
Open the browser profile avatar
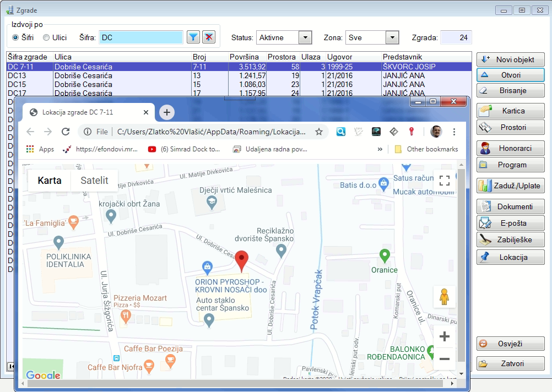[436, 132]
